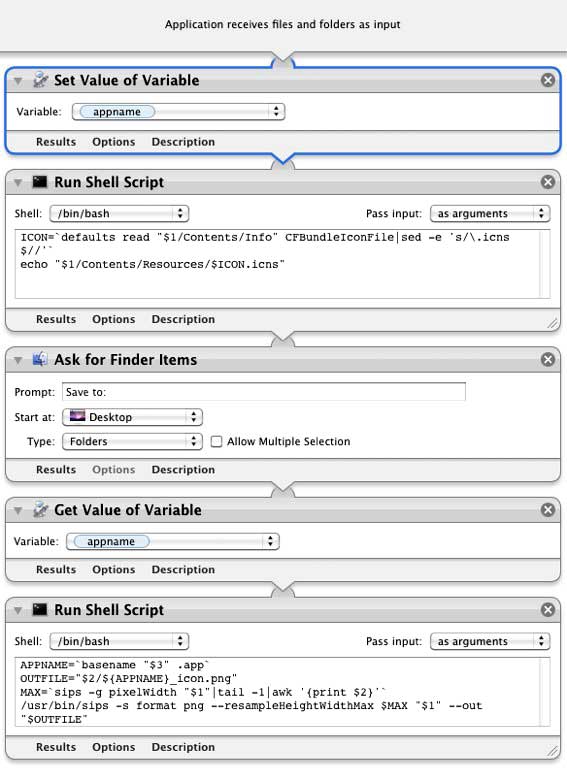
Task: Open the Type Folders popup
Action: [132, 441]
